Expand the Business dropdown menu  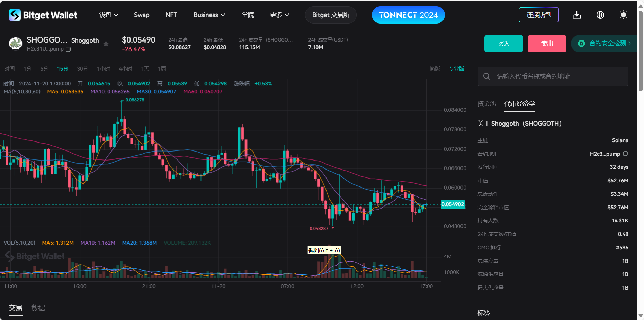click(209, 15)
